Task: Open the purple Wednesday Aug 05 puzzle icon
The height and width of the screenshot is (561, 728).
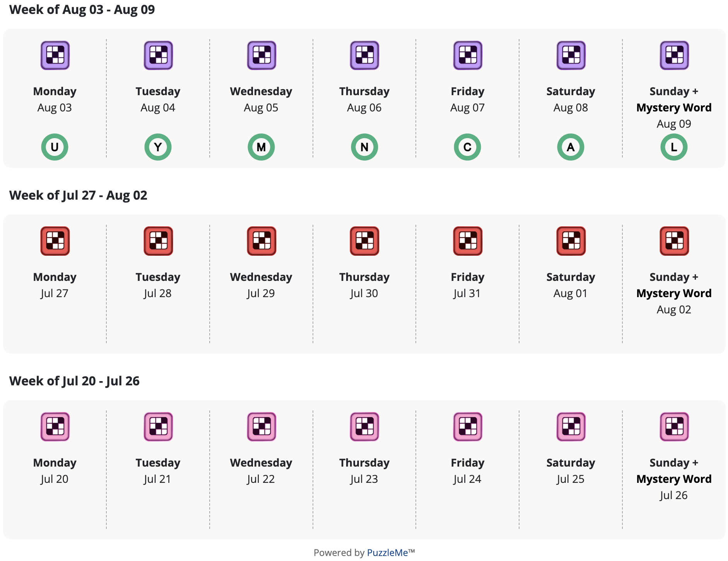Action: coord(261,55)
